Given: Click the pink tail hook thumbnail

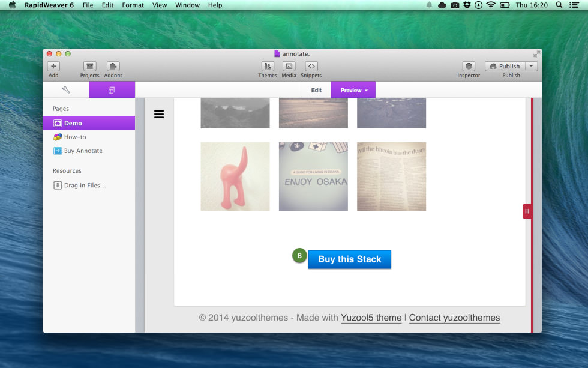Looking at the screenshot, I should tap(235, 176).
